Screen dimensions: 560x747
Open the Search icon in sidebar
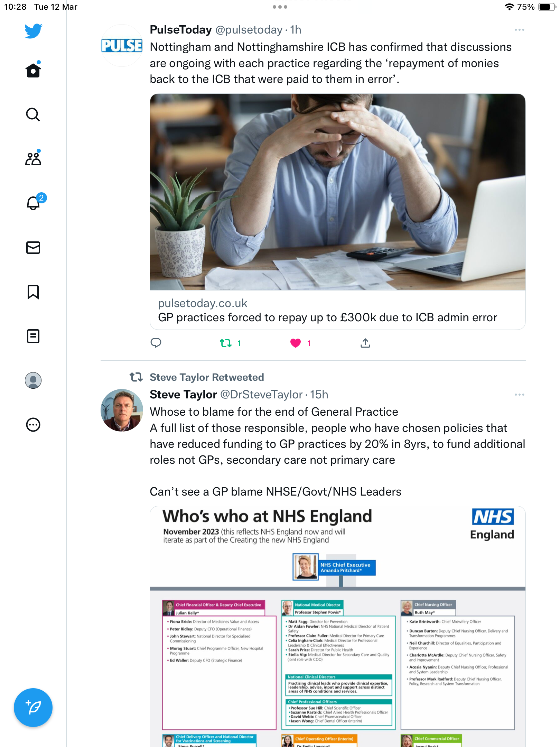point(33,114)
